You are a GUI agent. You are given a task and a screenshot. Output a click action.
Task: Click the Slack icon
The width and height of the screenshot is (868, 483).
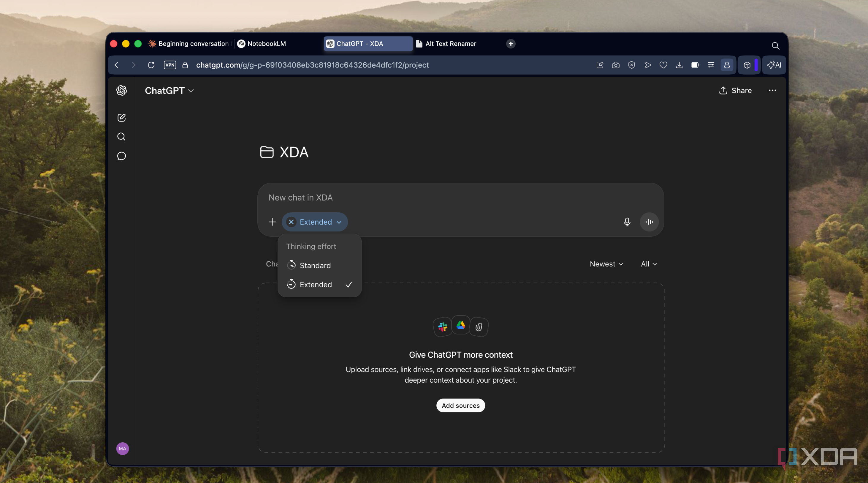442,327
